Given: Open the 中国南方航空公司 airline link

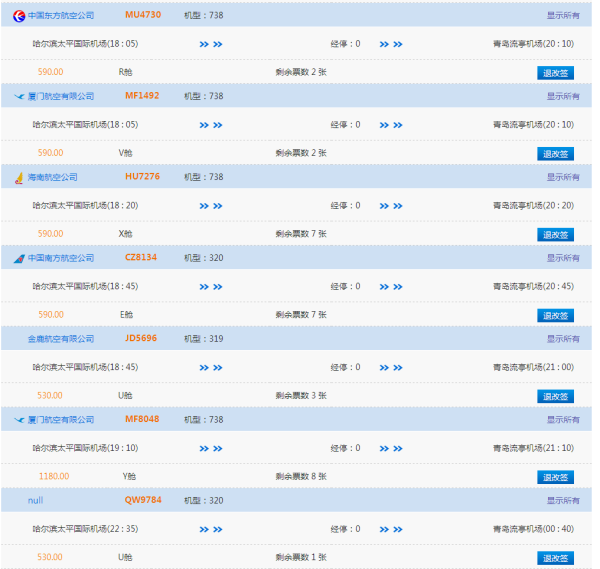Looking at the screenshot, I should [x=61, y=258].
